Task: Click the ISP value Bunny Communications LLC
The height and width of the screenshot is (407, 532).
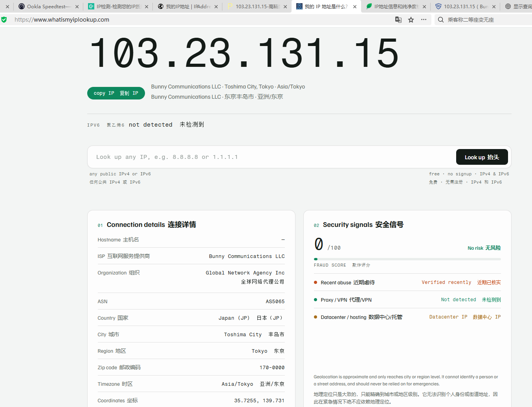Action: [247, 256]
